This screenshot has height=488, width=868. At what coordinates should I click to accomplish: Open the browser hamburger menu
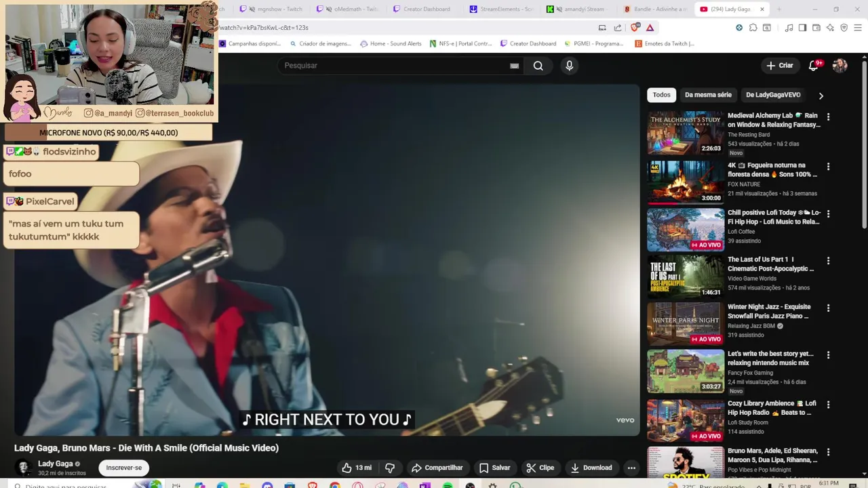(858, 28)
